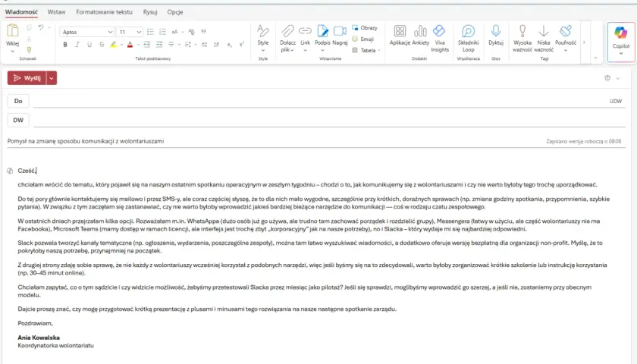Open the undo history dropdown arrow
This screenshot has width=637, height=364.
[x=49, y=27]
